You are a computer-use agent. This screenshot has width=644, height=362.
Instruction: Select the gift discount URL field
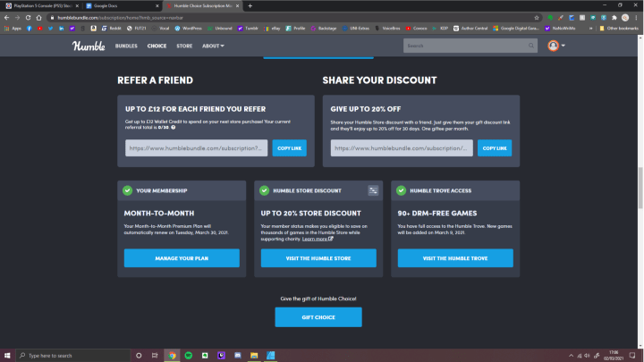point(402,148)
